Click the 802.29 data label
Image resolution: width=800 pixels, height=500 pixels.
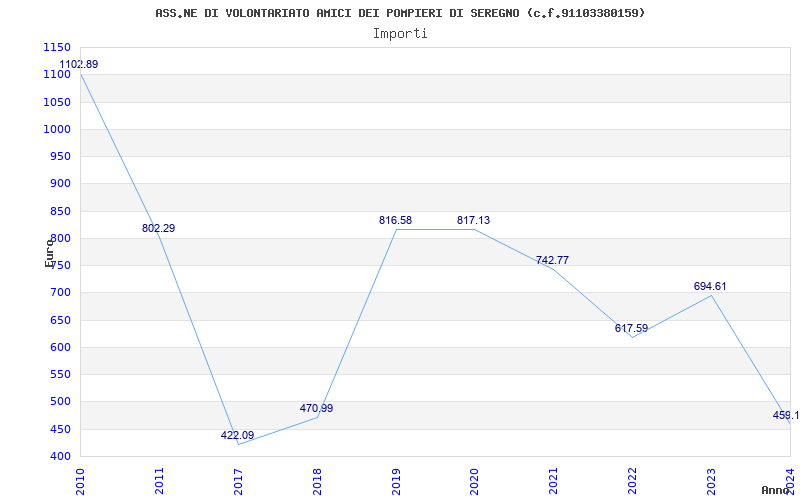[x=158, y=229]
